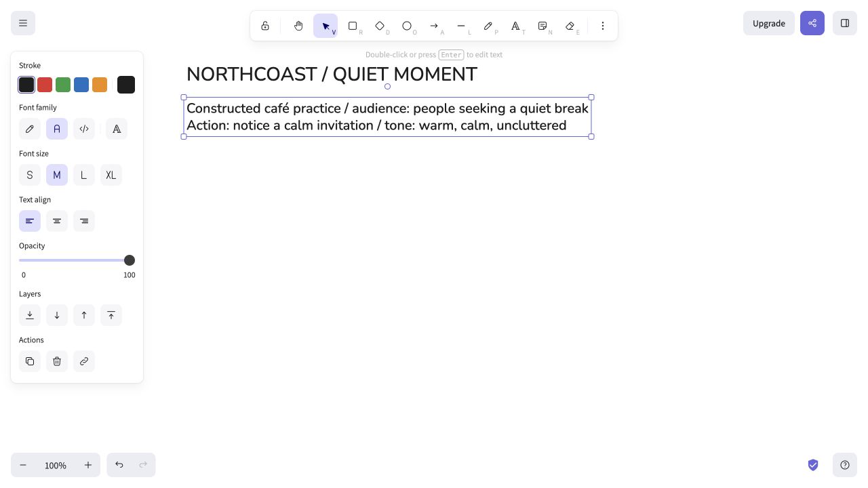Select the Ellipse shape tool

(x=407, y=26)
